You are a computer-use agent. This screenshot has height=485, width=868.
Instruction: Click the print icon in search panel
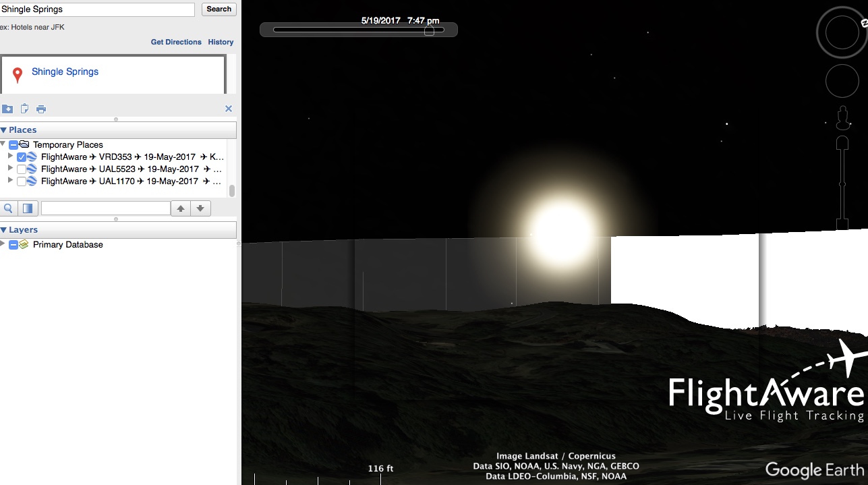tap(41, 109)
